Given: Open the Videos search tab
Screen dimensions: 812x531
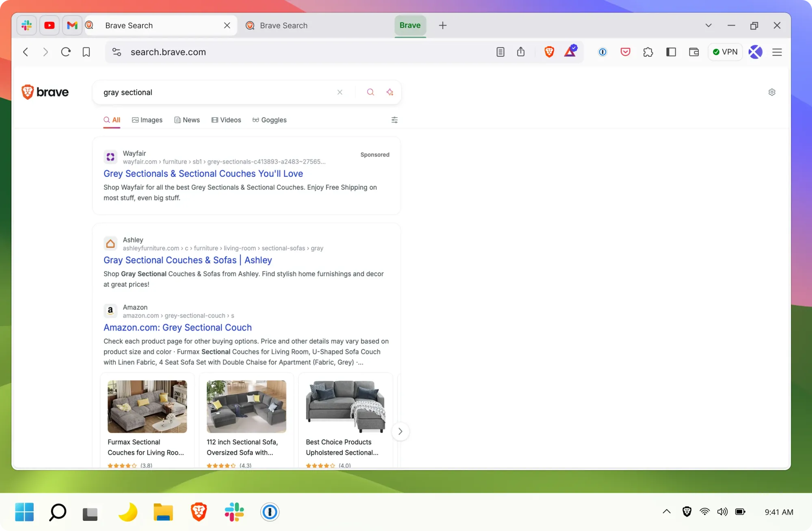Looking at the screenshot, I should 226,120.
